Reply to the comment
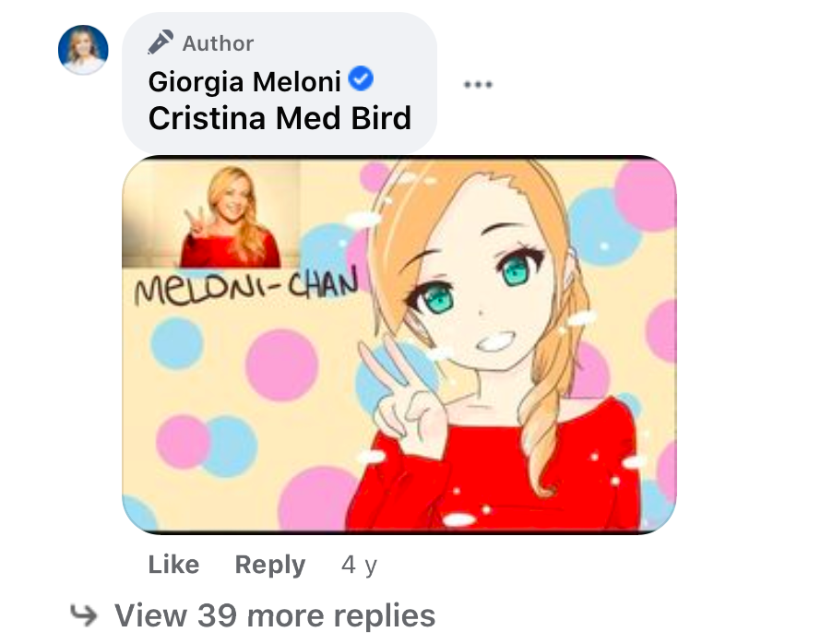 [270, 565]
